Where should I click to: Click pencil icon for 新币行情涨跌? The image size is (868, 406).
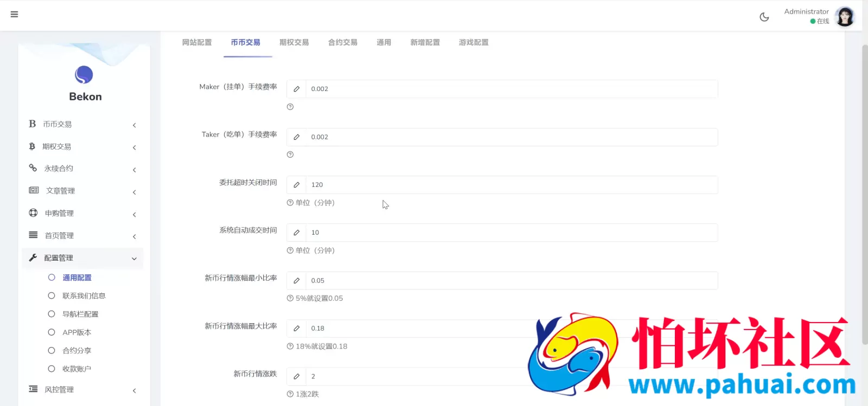[x=296, y=376]
